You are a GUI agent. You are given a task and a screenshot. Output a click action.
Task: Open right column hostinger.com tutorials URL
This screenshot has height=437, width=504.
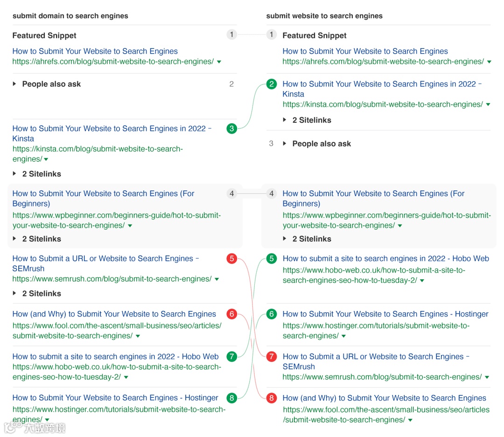(376, 331)
